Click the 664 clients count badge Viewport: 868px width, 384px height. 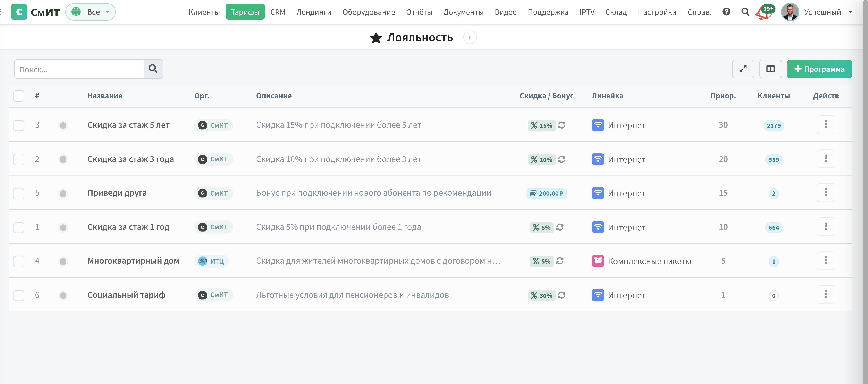[773, 227]
